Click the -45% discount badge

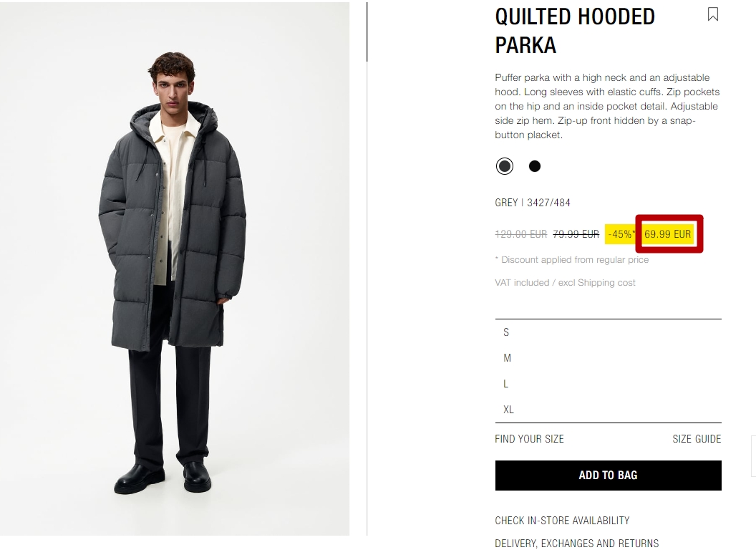tap(621, 234)
